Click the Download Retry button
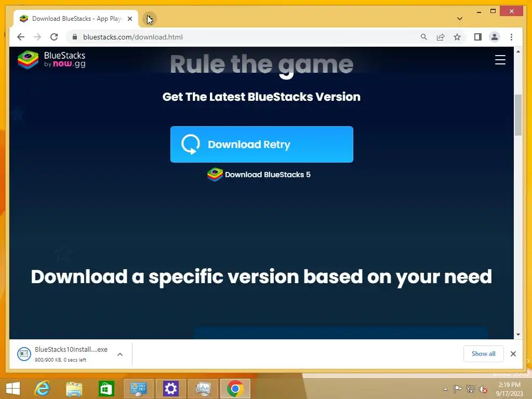Image resolution: width=532 pixels, height=399 pixels. (262, 144)
